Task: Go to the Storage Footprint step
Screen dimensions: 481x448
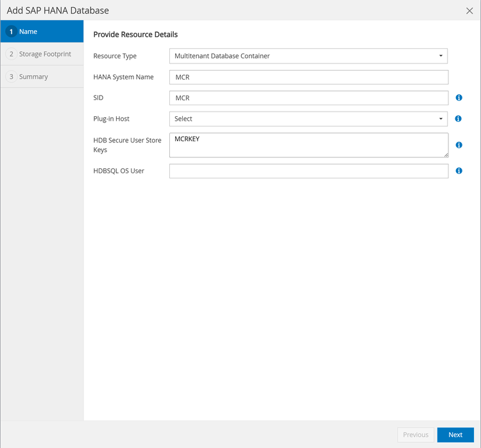Action: [x=45, y=54]
